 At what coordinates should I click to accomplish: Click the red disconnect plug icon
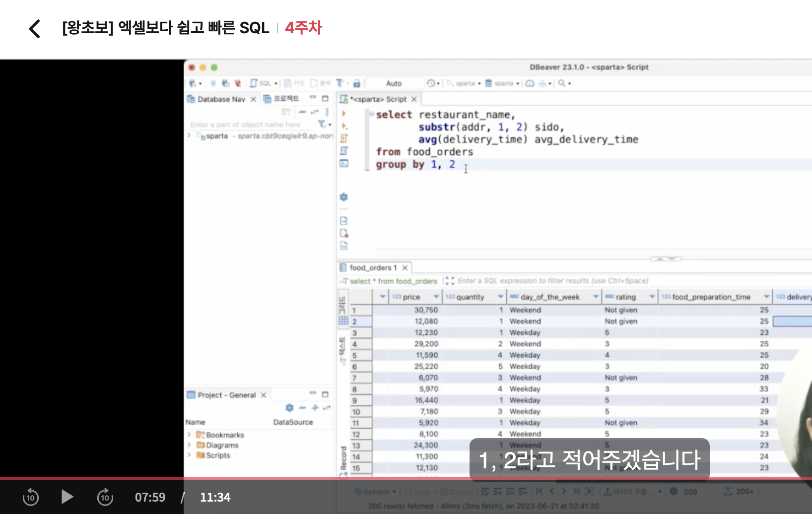coord(238,83)
